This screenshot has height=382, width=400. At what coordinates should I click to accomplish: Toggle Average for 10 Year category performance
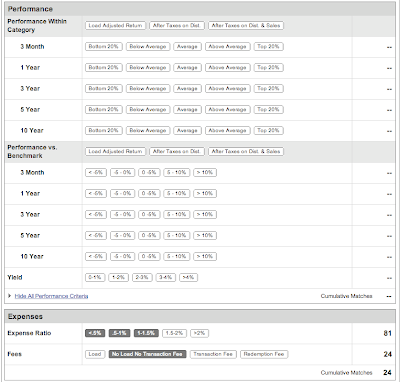pos(187,131)
